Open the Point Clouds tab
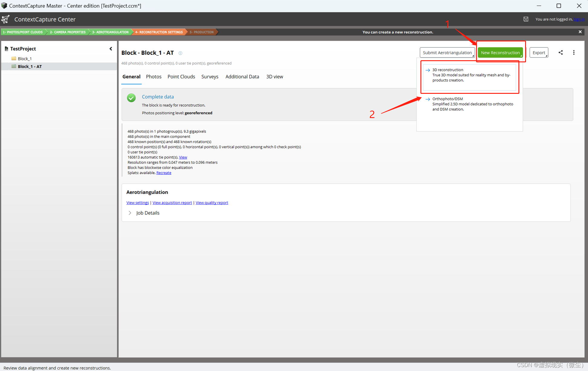588x371 pixels. point(181,77)
